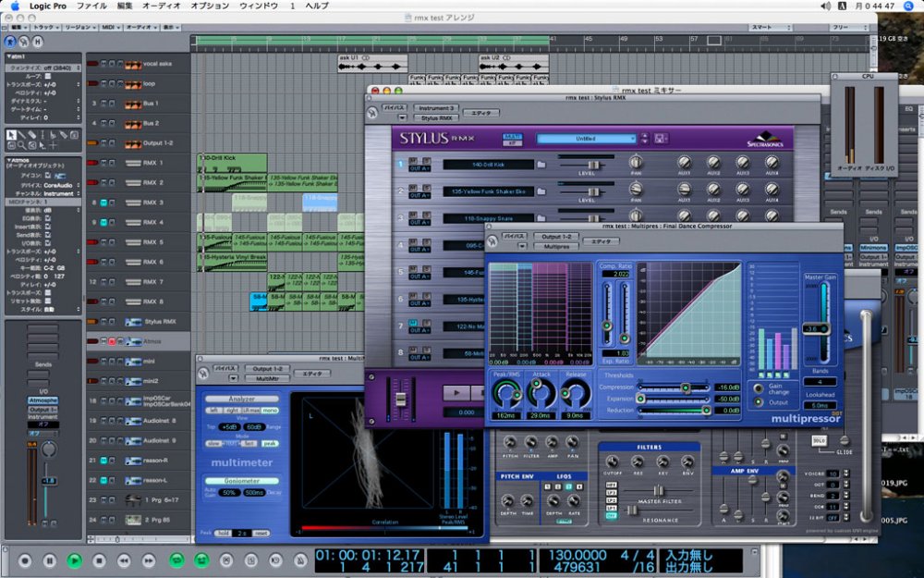Click the waveform icon of the vocal aska track

tap(133, 65)
